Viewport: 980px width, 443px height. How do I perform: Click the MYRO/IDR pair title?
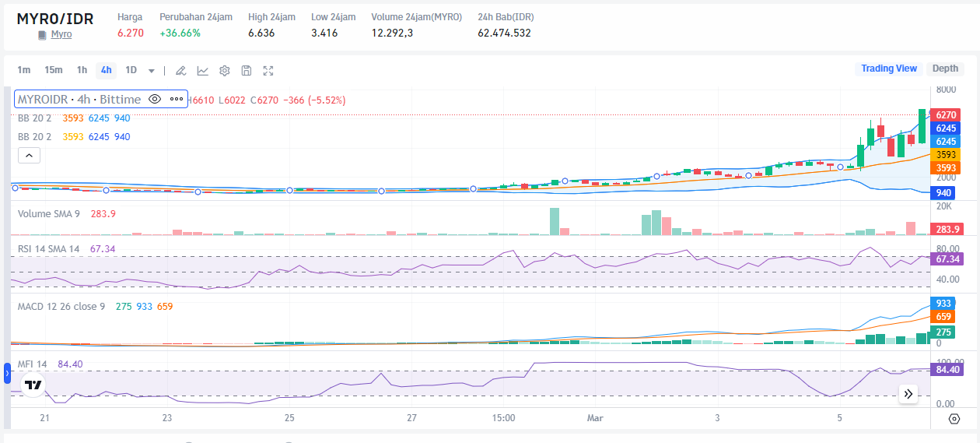55,19
